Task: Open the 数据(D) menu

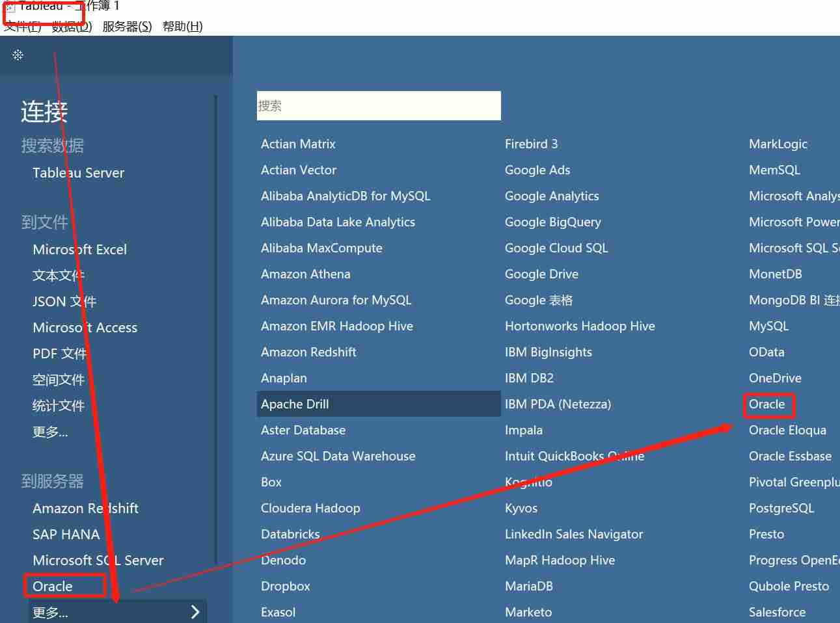Action: tap(72, 27)
